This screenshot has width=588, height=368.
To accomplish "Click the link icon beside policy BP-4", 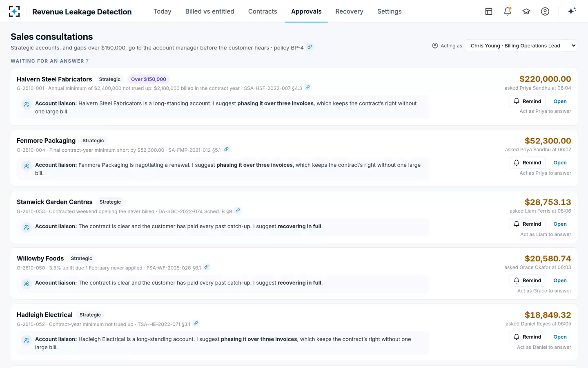I will click(310, 47).
